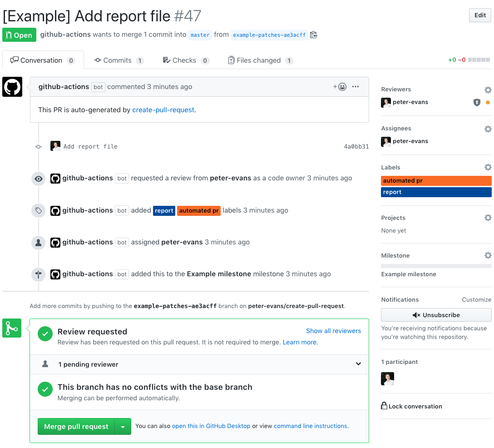Open the create-pull-request link
This screenshot has width=494, height=448.
163,110
